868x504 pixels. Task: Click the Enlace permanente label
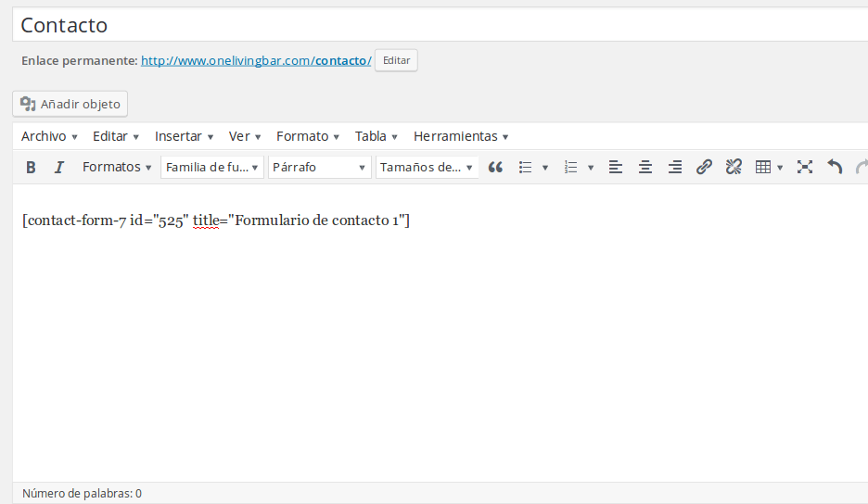[80, 61]
